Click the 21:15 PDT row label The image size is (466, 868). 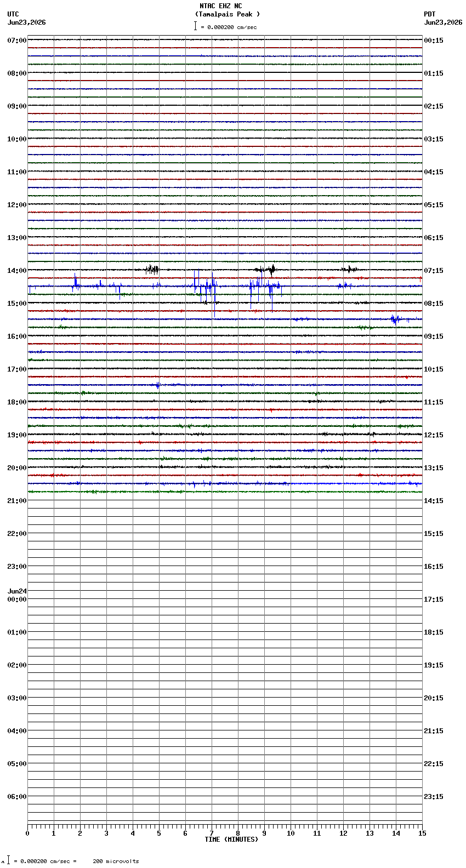click(x=434, y=731)
